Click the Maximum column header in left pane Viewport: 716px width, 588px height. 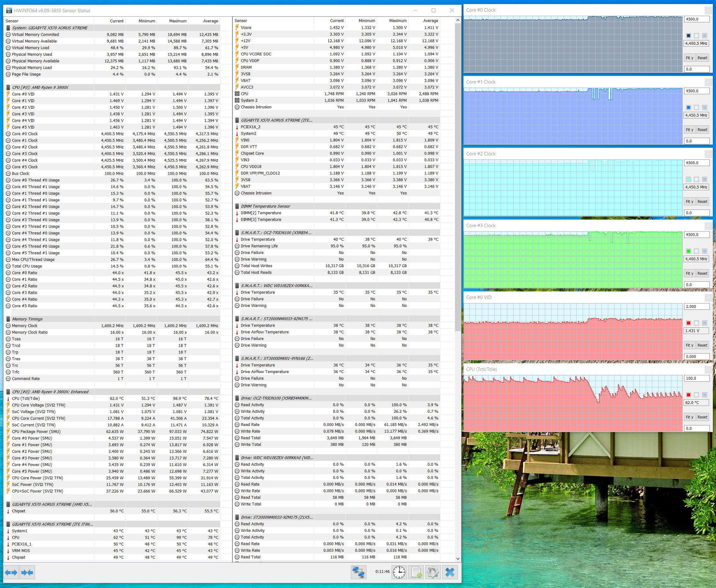pos(178,21)
